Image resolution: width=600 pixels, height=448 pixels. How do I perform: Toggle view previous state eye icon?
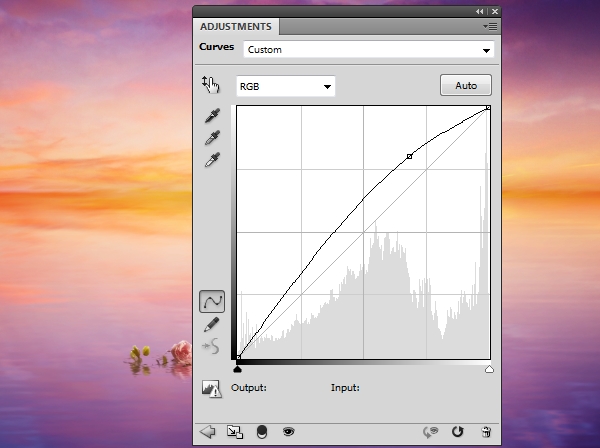(430, 432)
